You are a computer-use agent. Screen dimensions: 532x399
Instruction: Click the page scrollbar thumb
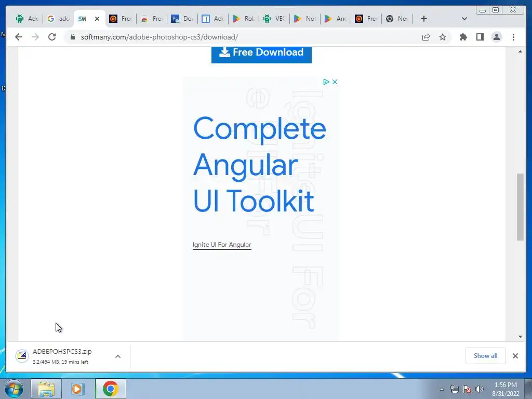tap(520, 207)
